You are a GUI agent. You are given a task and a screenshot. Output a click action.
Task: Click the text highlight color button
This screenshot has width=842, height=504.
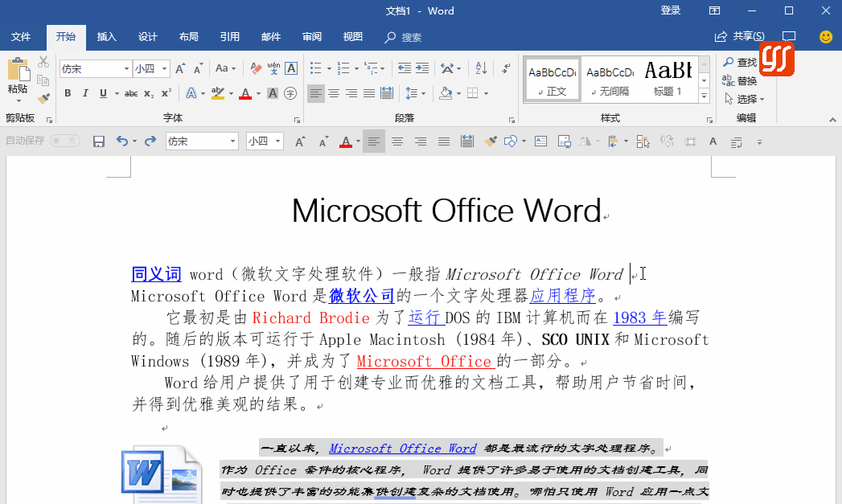pyautogui.click(x=217, y=93)
